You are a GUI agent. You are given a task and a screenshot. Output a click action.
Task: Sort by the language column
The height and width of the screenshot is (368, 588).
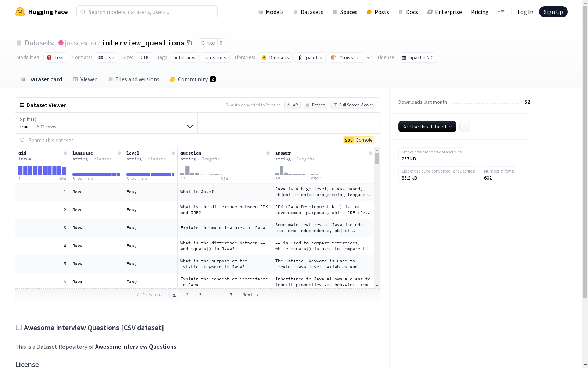[x=119, y=153]
